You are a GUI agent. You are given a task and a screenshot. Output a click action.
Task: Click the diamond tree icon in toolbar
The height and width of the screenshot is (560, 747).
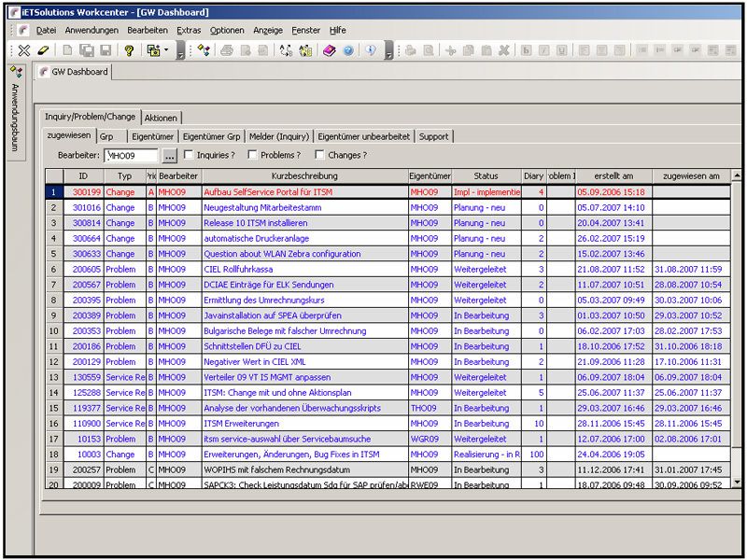[204, 50]
